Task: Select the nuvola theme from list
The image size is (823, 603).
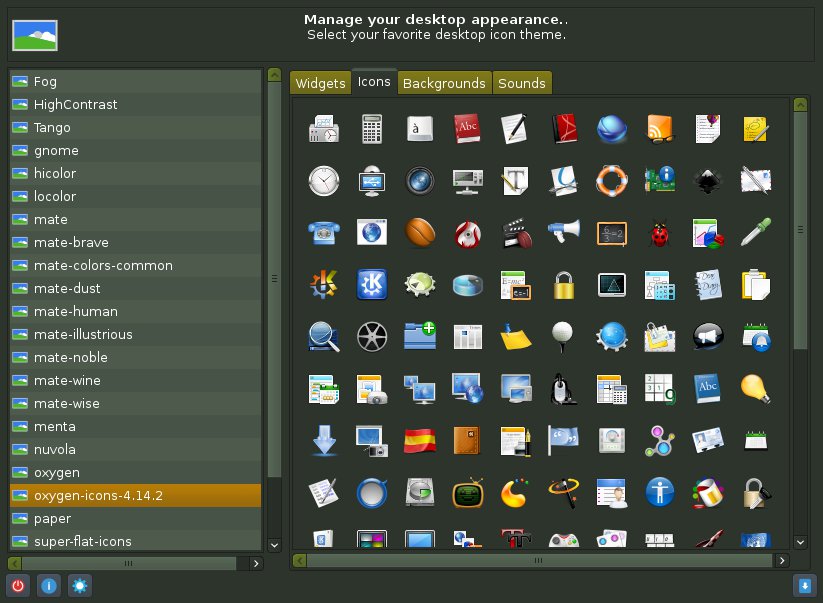Action: click(x=54, y=449)
